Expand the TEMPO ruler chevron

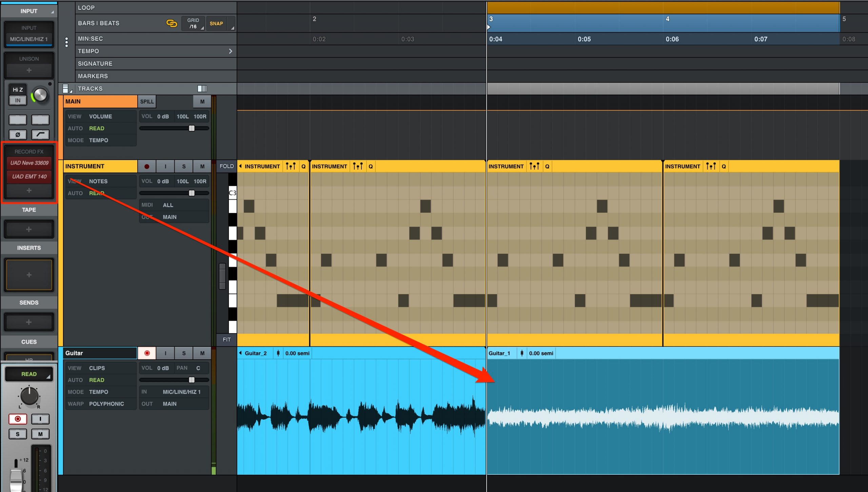(231, 51)
